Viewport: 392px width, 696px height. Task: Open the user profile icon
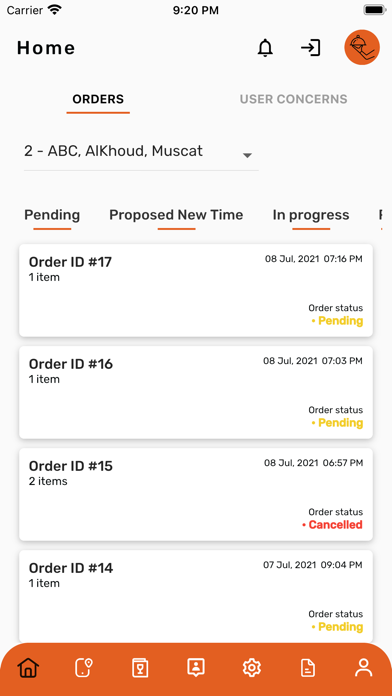[364, 668]
